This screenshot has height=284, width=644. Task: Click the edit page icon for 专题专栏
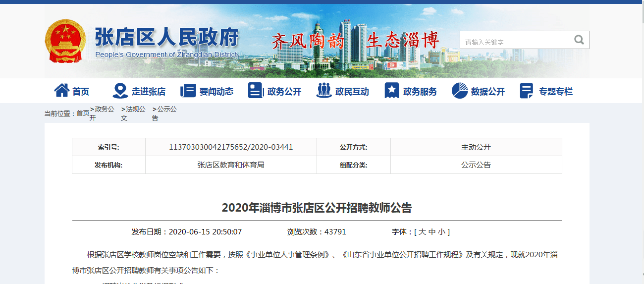click(527, 91)
